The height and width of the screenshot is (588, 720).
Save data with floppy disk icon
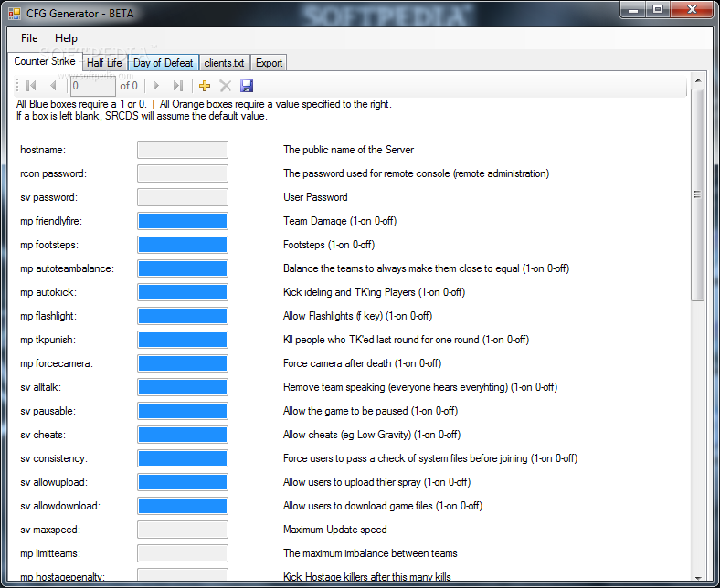tap(247, 86)
